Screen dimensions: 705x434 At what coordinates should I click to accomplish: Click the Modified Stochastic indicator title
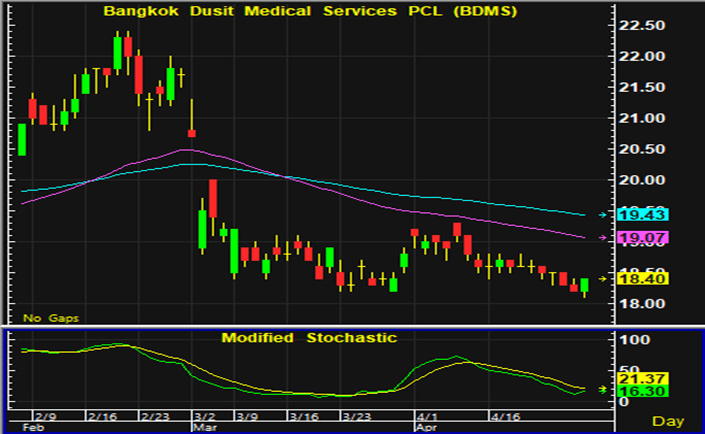click(309, 338)
